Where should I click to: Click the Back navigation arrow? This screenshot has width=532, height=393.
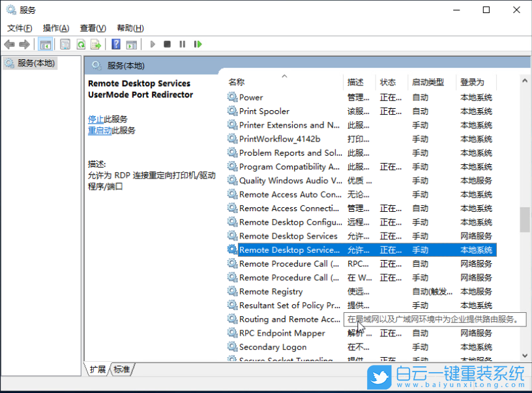9,44
